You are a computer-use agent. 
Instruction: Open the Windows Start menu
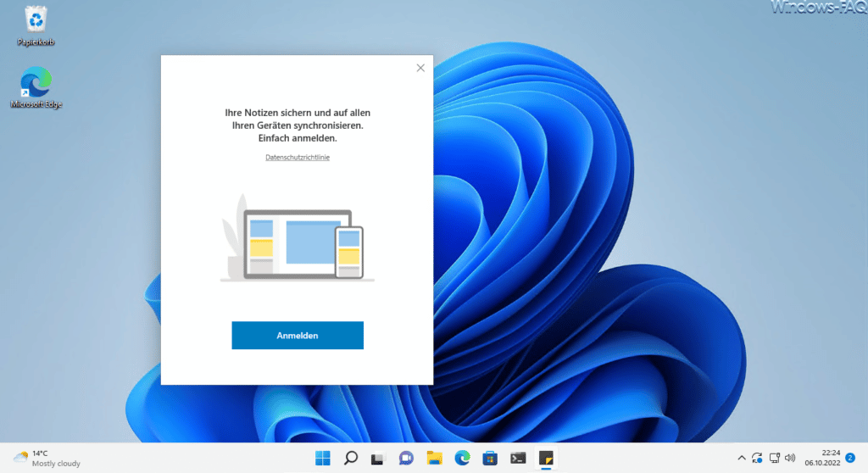pos(323,458)
